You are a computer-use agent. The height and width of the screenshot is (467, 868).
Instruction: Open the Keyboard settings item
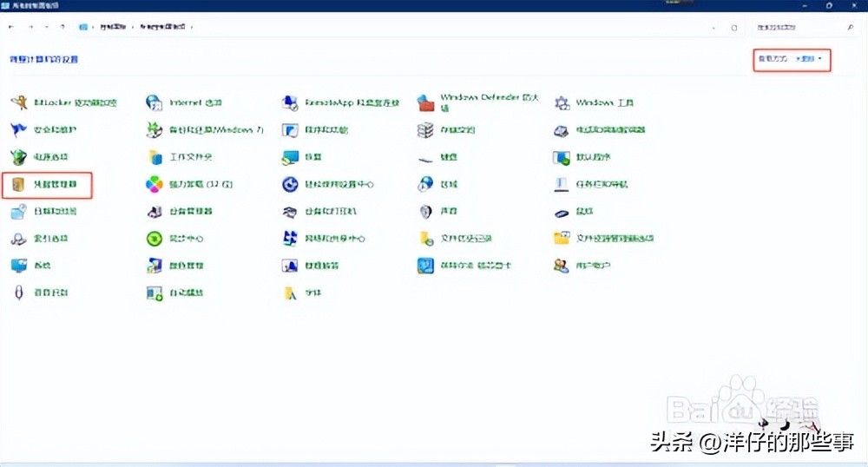click(437, 156)
